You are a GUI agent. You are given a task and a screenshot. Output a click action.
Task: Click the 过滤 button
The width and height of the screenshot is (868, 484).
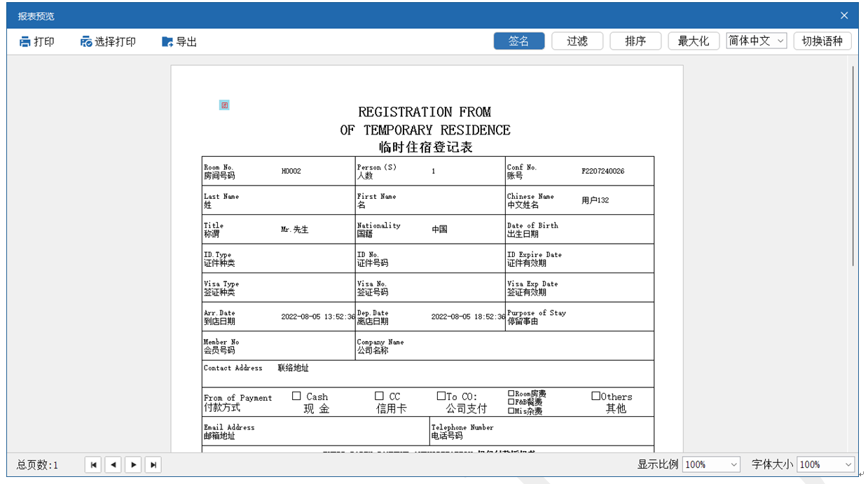pyautogui.click(x=577, y=41)
